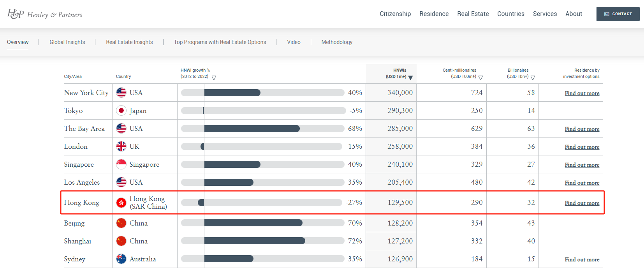The height and width of the screenshot is (268, 644).
Task: Switch to the Methodology tab
Action: pos(337,42)
